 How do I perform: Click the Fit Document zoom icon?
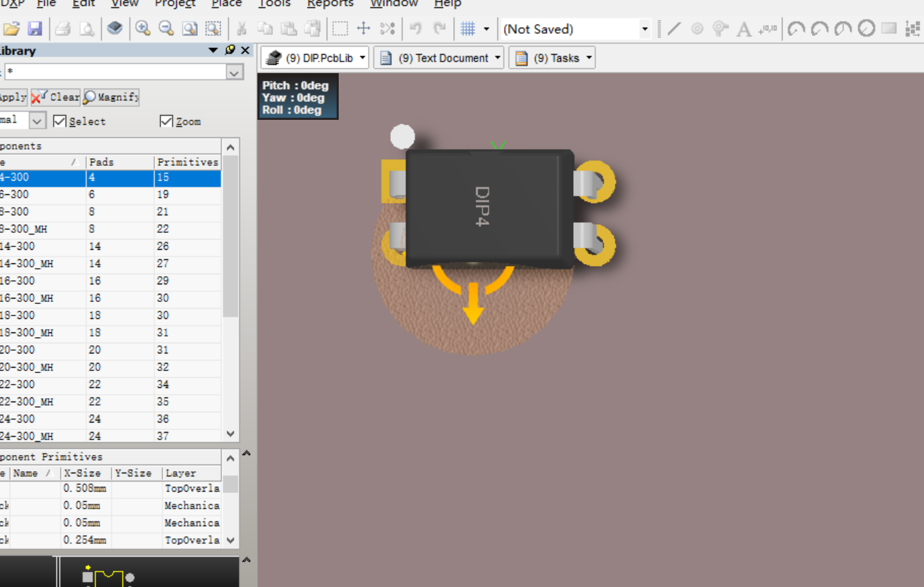click(190, 28)
